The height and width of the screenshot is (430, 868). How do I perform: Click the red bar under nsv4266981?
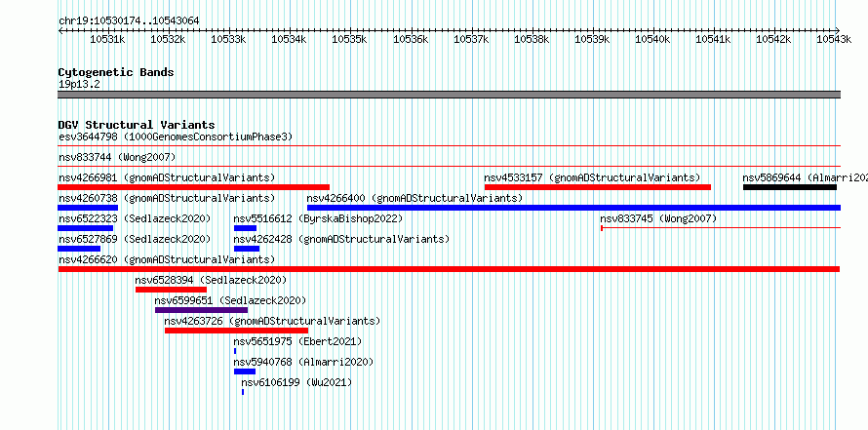[194, 187]
